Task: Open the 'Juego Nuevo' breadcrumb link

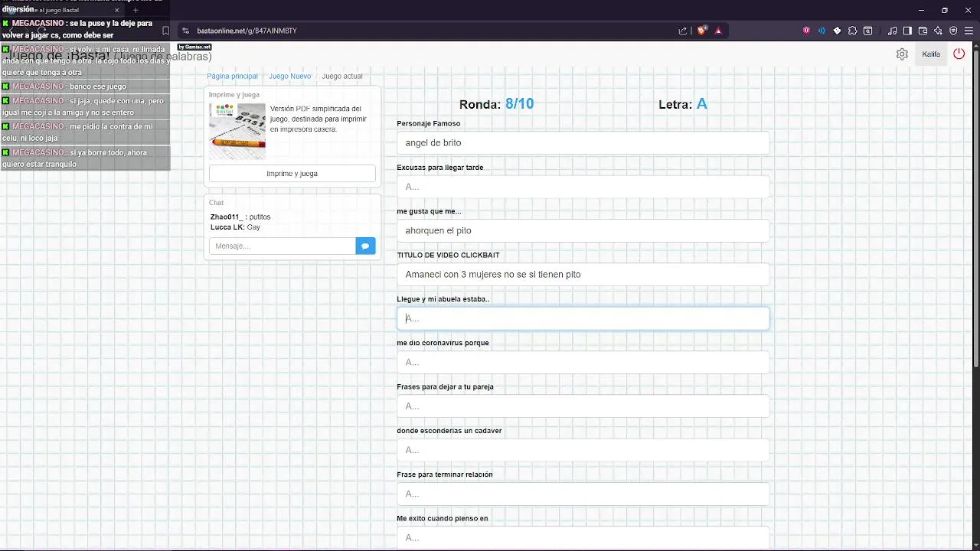Action: click(289, 77)
